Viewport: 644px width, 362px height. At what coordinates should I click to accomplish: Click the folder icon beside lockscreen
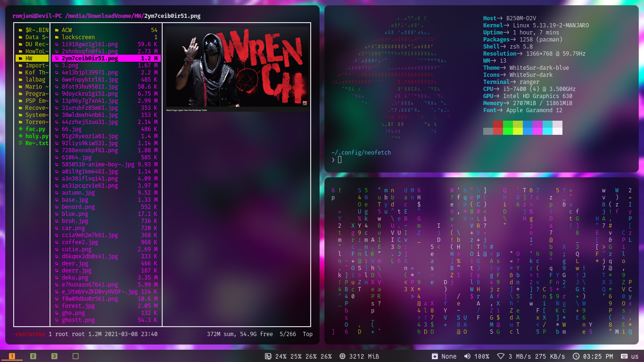(57, 37)
